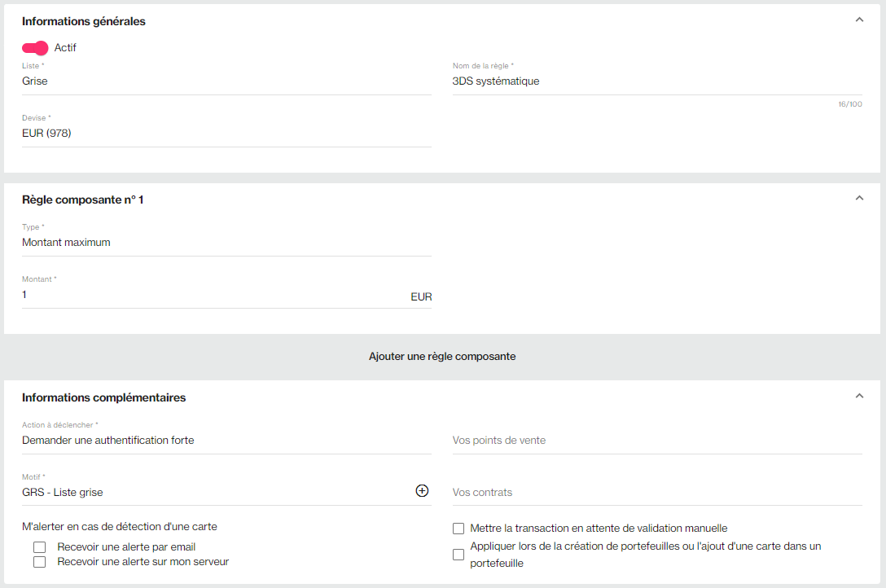This screenshot has height=588, width=886.
Task: Collapse the Règle composante n° 1 section
Action: [x=859, y=198]
